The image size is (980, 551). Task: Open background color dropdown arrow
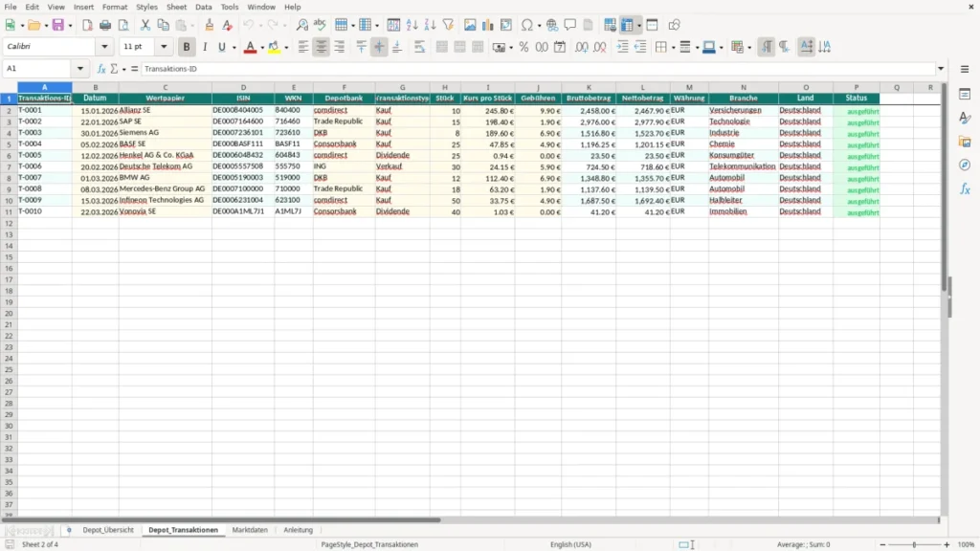286,48
